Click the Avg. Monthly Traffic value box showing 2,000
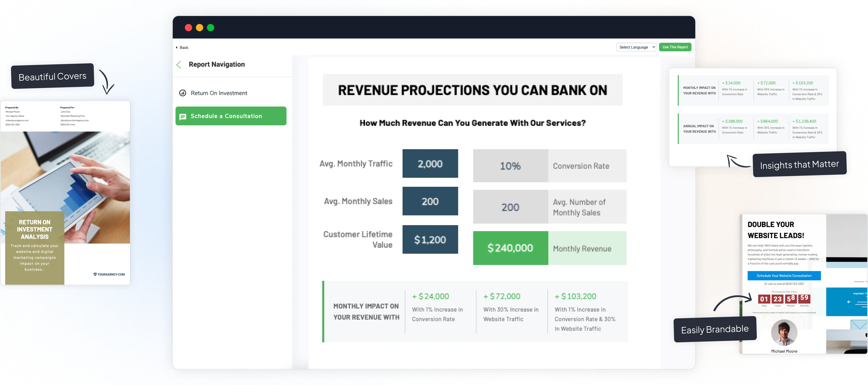 click(x=430, y=163)
